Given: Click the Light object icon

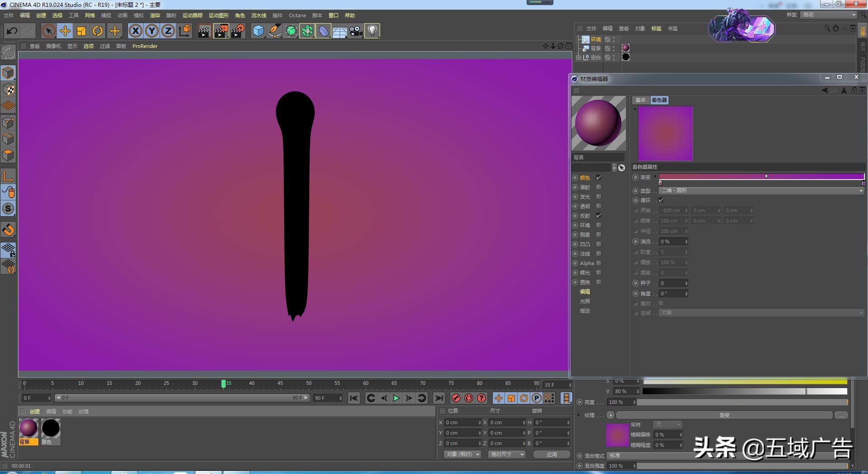Looking at the screenshot, I should point(372,31).
